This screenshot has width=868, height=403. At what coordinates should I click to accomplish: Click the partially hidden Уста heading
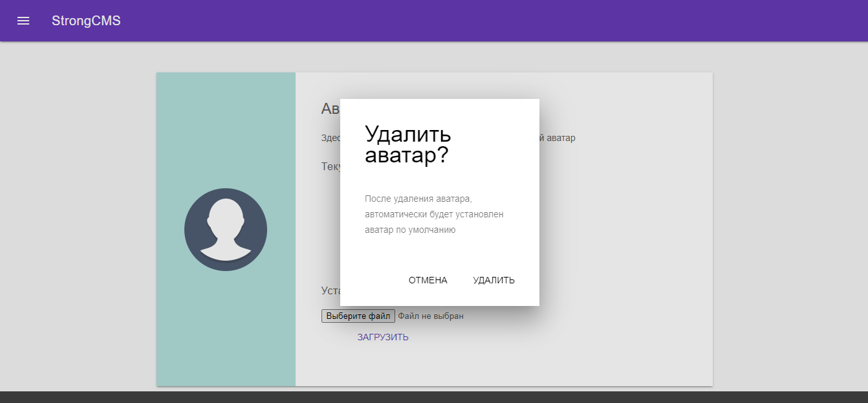tap(331, 291)
